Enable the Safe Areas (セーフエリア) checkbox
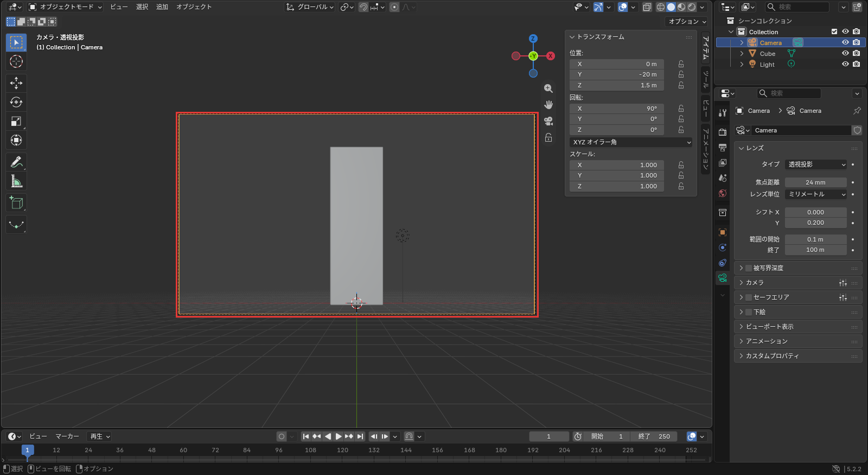Image resolution: width=868 pixels, height=475 pixels. [749, 297]
